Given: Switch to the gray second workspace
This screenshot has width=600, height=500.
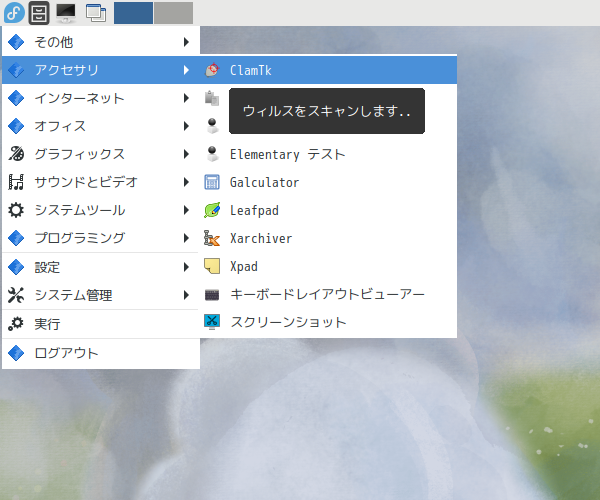Looking at the screenshot, I should click(x=174, y=13).
